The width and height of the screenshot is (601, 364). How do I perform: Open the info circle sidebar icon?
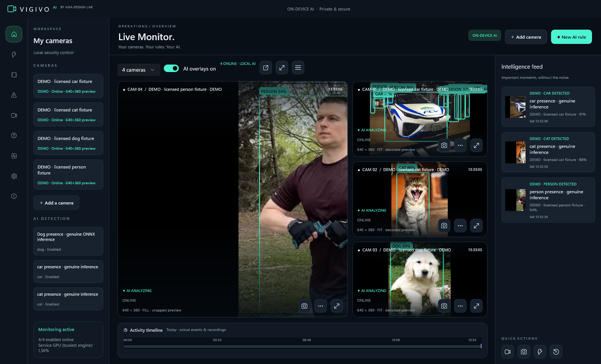tap(14, 196)
